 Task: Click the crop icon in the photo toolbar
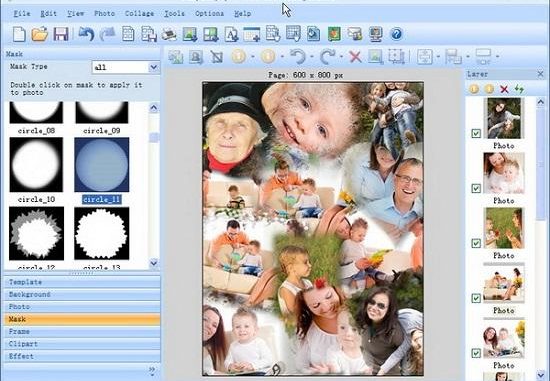tap(216, 56)
